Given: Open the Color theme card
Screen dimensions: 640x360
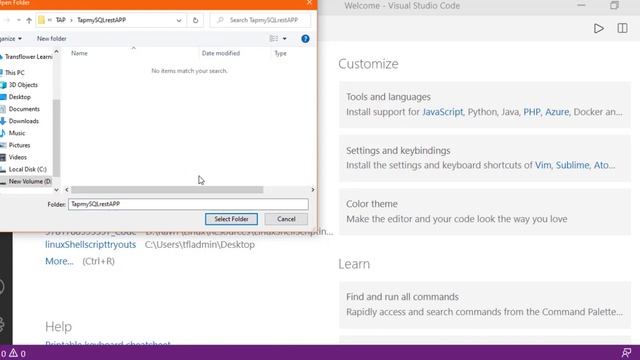Looking at the screenshot, I should click(x=484, y=211).
